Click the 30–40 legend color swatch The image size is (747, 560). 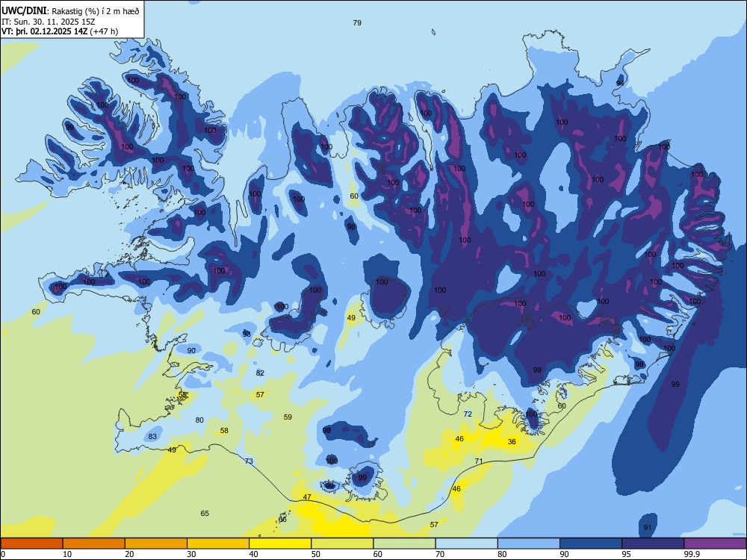(x=218, y=544)
